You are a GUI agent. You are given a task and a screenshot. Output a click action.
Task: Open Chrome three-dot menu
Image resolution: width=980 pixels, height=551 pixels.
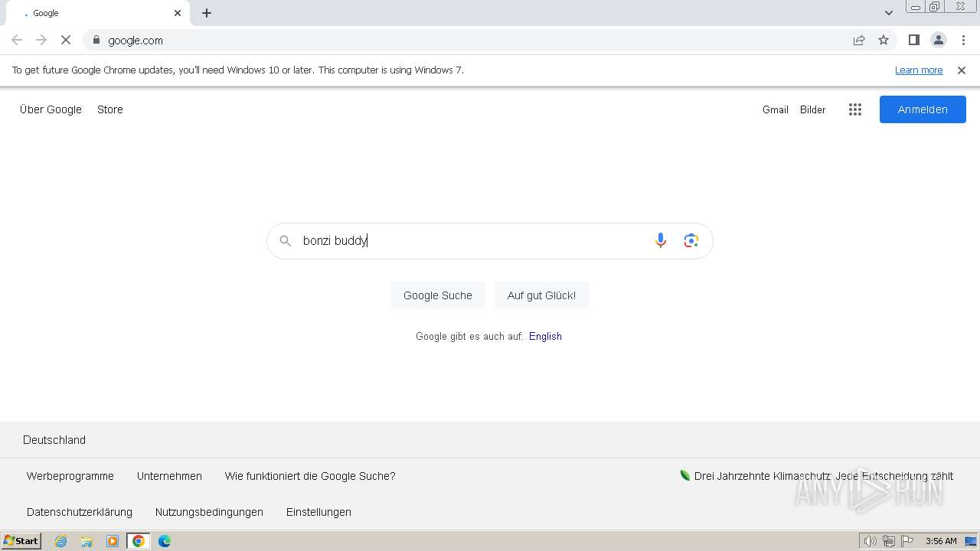963,40
